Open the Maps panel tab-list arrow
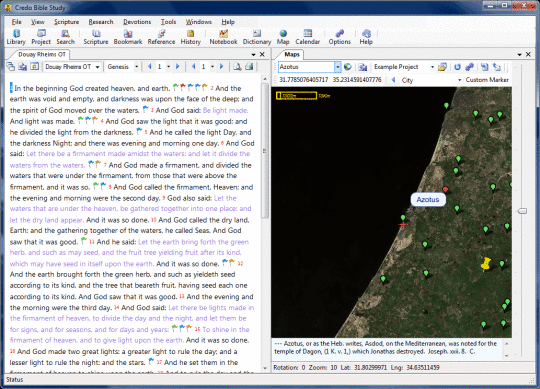 point(519,54)
